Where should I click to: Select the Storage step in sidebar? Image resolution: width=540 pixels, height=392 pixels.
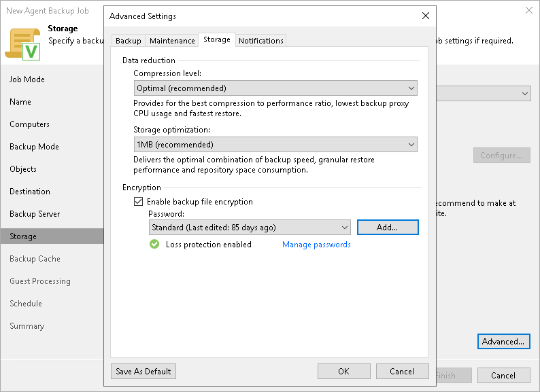52,236
